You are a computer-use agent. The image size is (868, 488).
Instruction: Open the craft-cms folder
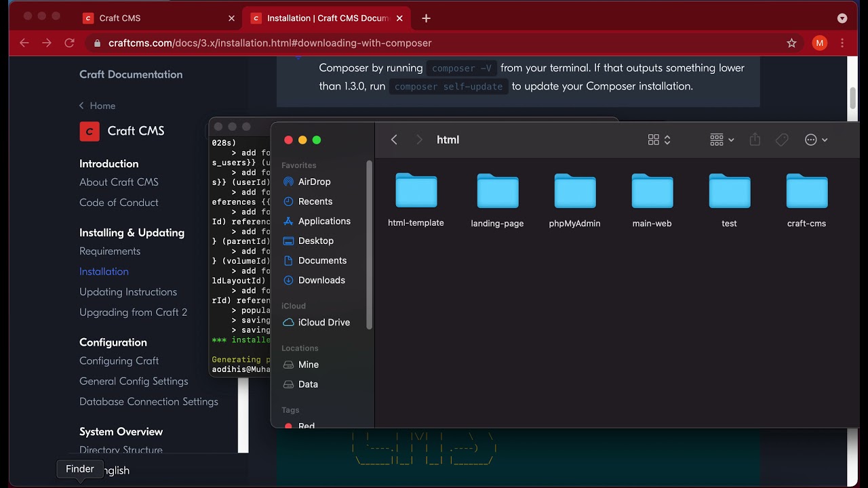tap(806, 199)
